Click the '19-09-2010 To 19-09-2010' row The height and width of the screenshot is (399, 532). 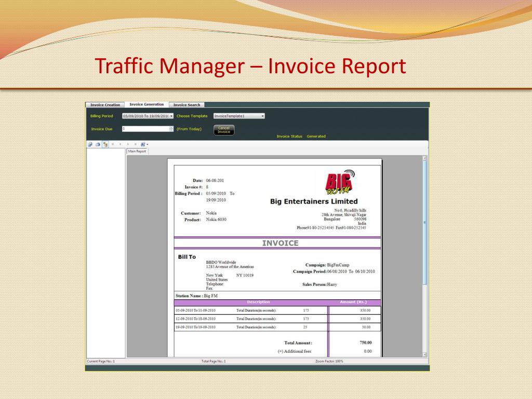pyautogui.click(x=277, y=327)
